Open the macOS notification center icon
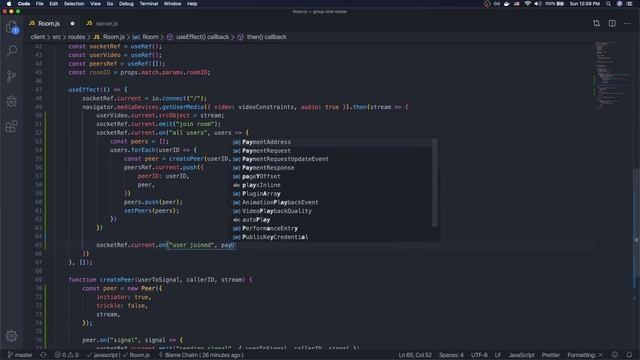This screenshot has height=360, width=640. [629, 4]
